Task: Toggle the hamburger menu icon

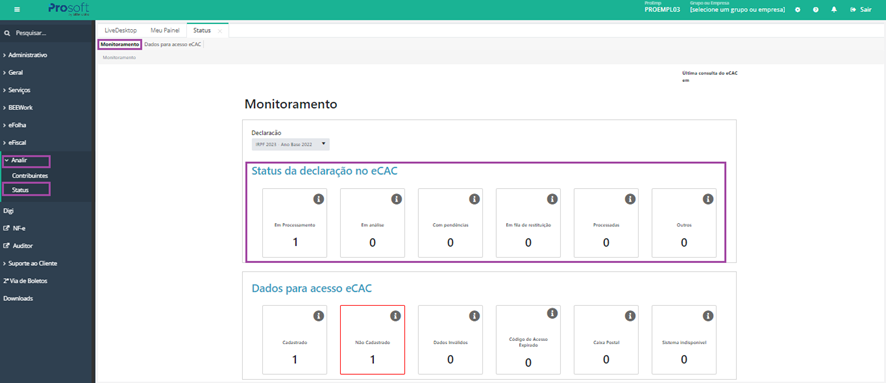Action: pos(17,10)
